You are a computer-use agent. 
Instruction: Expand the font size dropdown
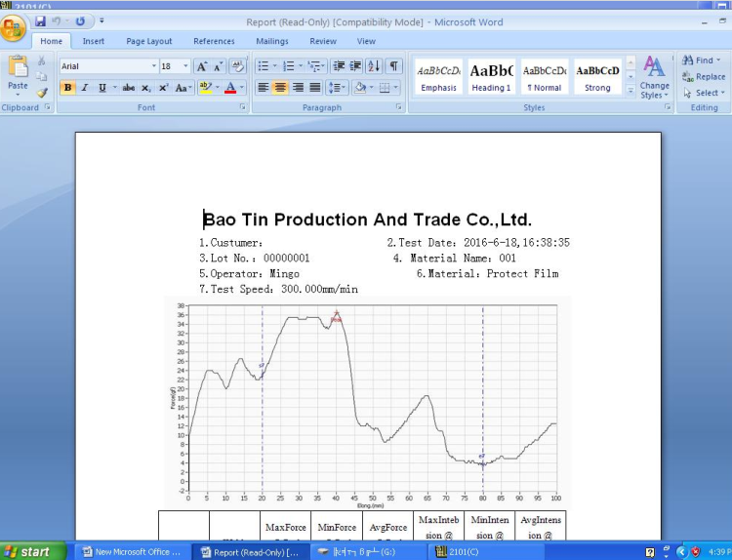coord(185,66)
